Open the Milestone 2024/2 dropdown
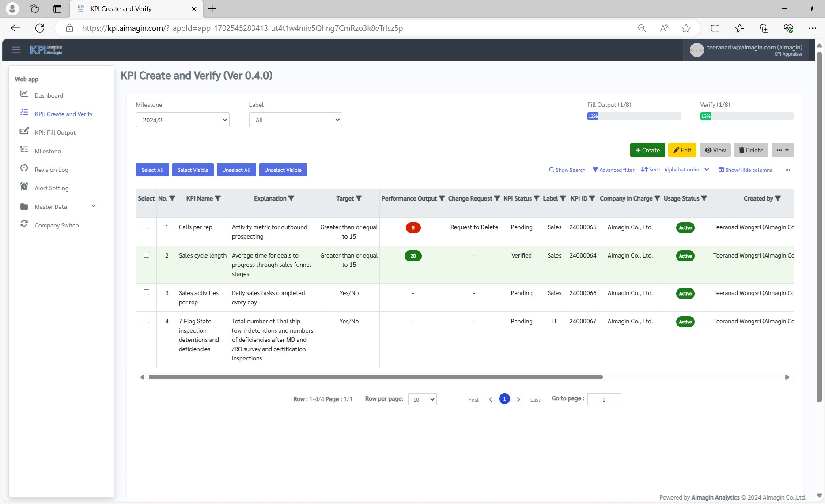 (182, 120)
